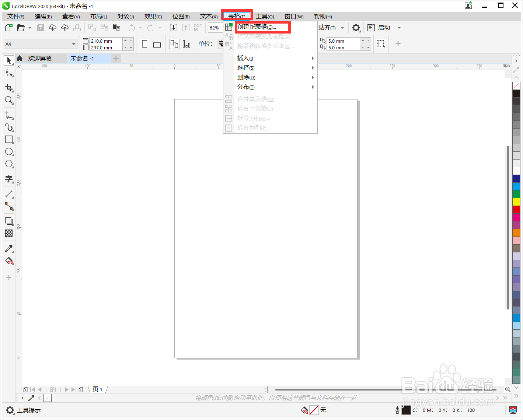
Task: Open Options gear in toolbar
Action: point(356,28)
